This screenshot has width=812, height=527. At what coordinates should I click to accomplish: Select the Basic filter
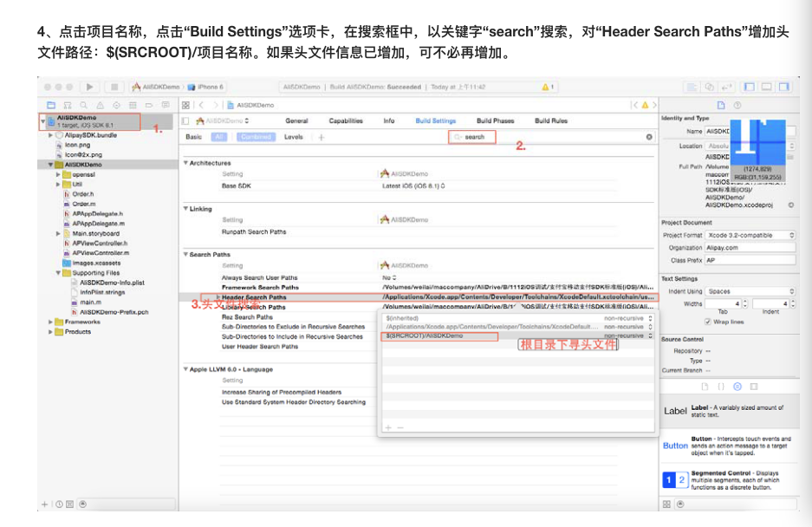pyautogui.click(x=193, y=137)
